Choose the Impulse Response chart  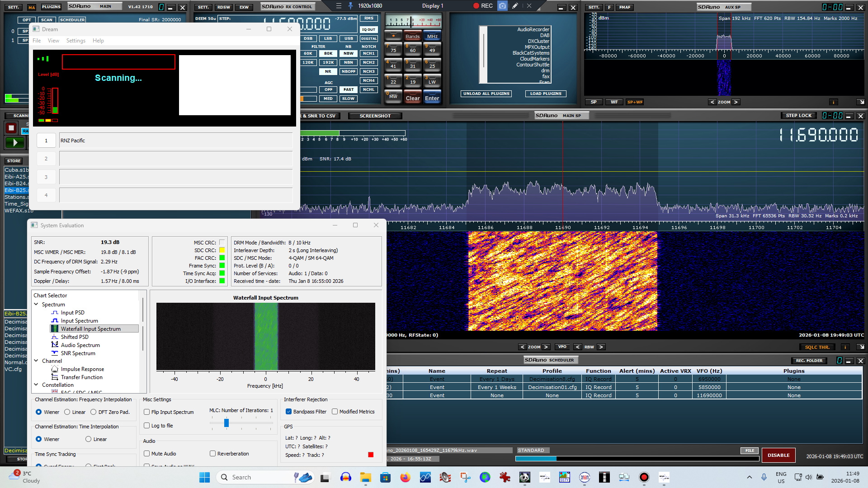coord(82,369)
